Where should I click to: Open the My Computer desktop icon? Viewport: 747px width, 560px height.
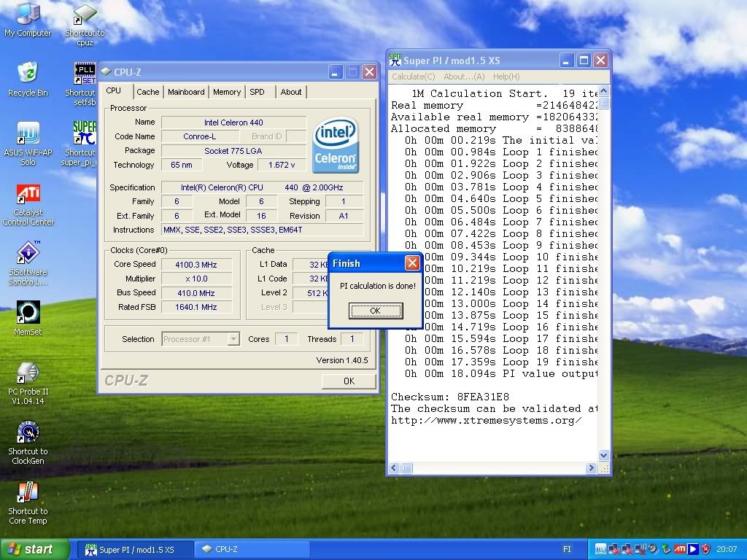pyautogui.click(x=28, y=15)
